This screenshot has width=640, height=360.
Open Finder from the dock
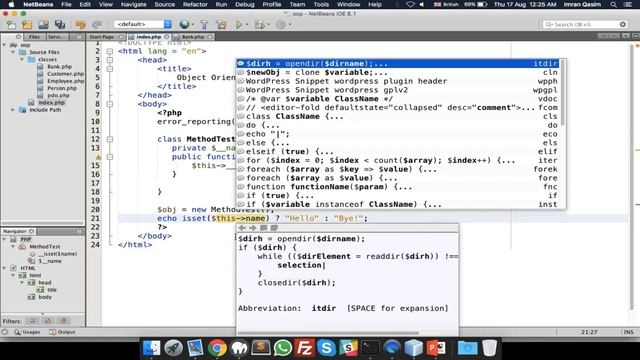click(151, 348)
